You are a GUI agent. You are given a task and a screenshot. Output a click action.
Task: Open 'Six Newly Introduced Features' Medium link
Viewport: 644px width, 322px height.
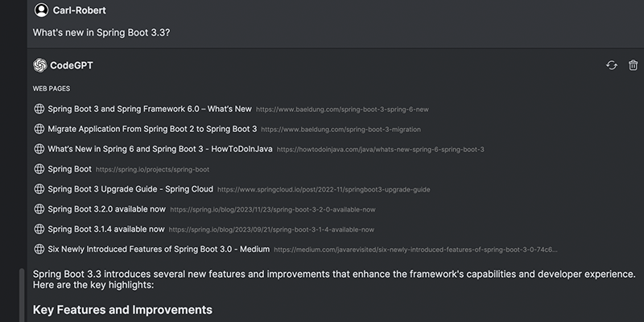pos(158,250)
